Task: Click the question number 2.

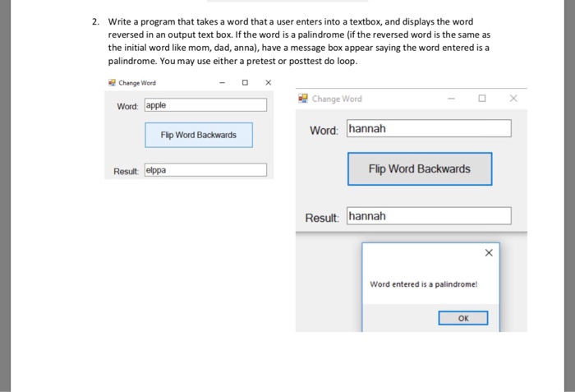Action: (x=95, y=21)
